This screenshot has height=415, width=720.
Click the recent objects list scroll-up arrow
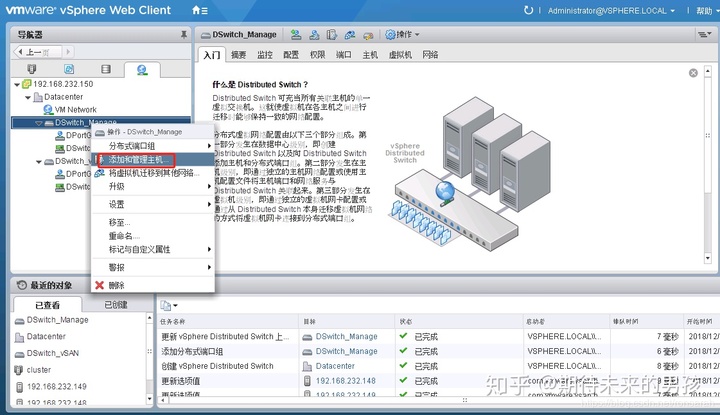(149, 318)
